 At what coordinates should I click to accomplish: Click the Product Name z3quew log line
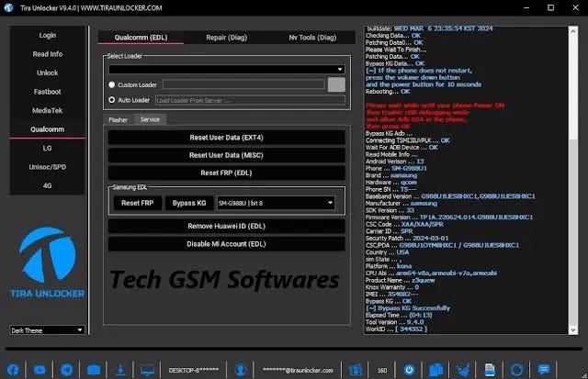[401, 280]
